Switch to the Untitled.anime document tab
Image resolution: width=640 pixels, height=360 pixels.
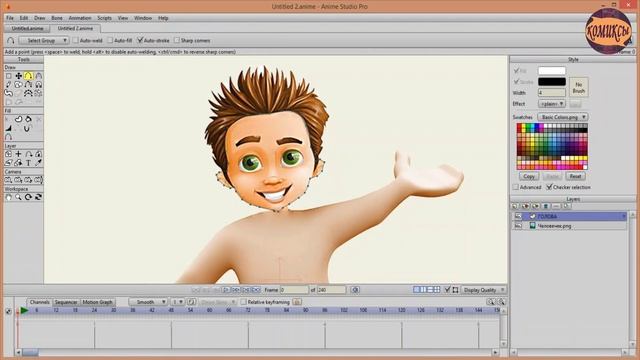(27, 29)
